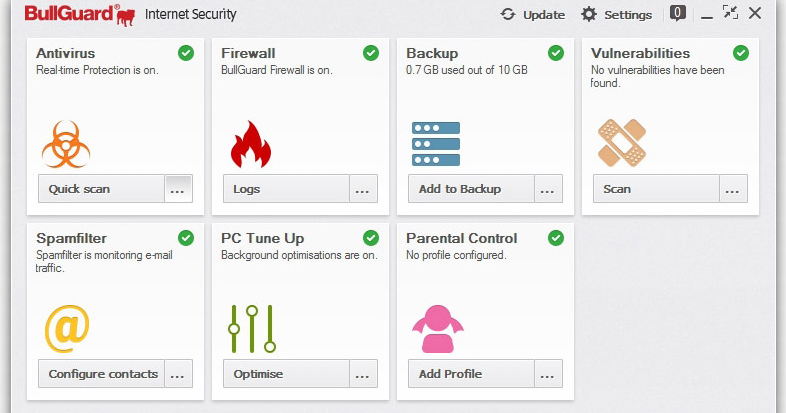The image size is (786, 413).
Task: Click the Spamfilter green status checkmark
Action: coord(186,238)
